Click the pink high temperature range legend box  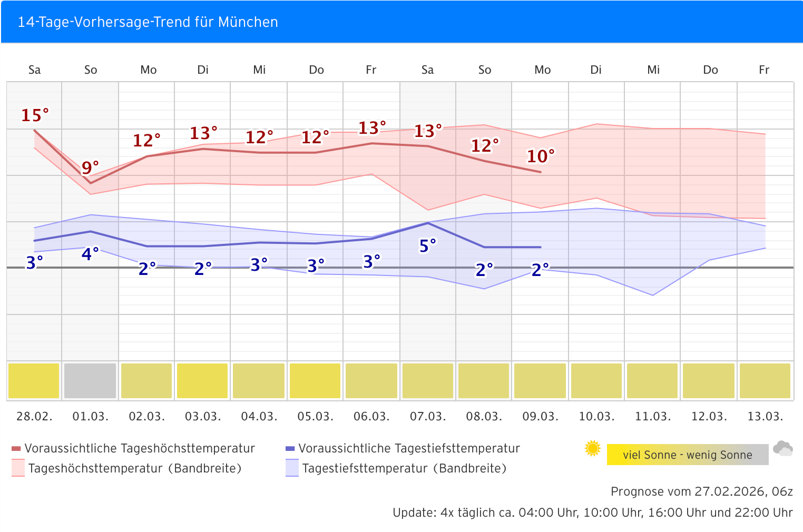point(18,468)
